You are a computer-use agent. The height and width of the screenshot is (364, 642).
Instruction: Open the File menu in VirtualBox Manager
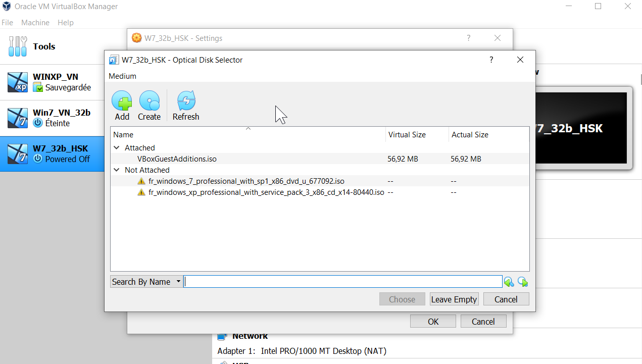click(8, 23)
